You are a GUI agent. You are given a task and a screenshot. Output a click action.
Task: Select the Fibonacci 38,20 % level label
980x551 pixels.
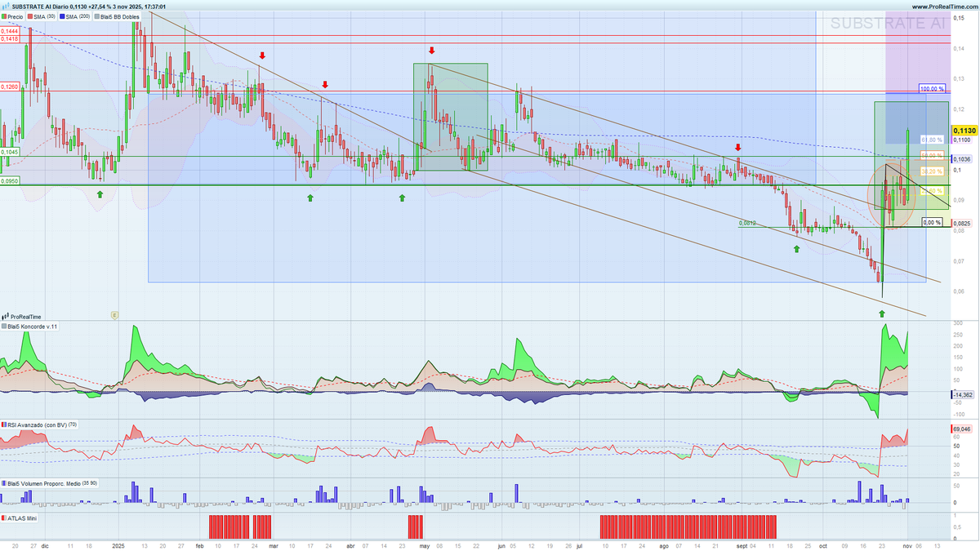(x=933, y=171)
